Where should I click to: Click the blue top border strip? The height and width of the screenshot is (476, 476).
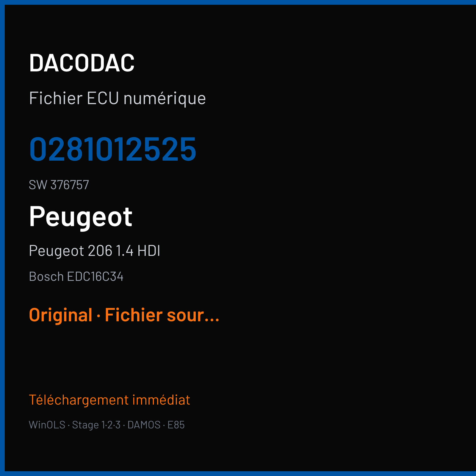[x=238, y=2]
